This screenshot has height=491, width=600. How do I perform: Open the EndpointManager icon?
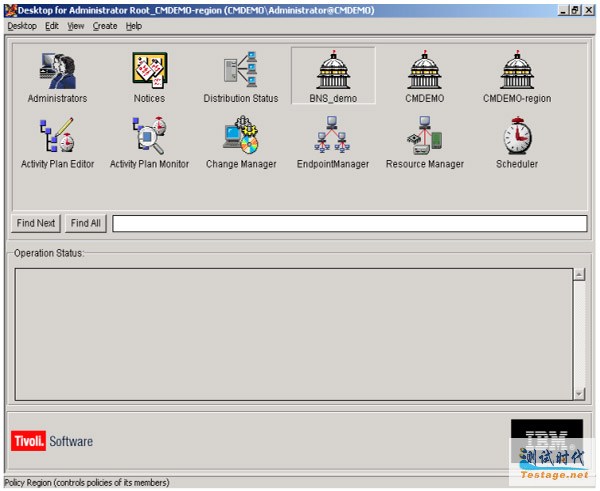tap(333, 137)
